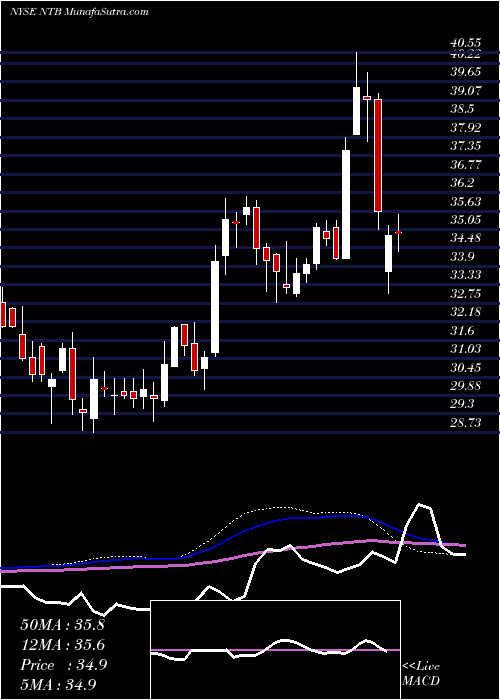Click the 39.65 price axis label

click(x=466, y=72)
